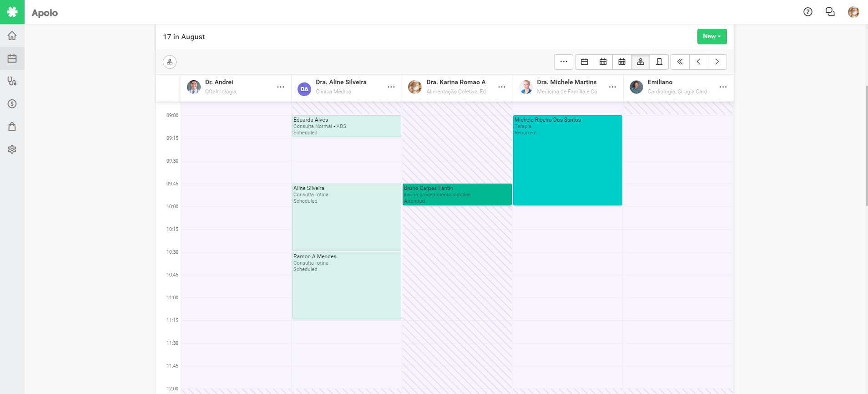The width and height of the screenshot is (868, 394).
Task: Open Eduarda Alves appointment
Action: 347,126
